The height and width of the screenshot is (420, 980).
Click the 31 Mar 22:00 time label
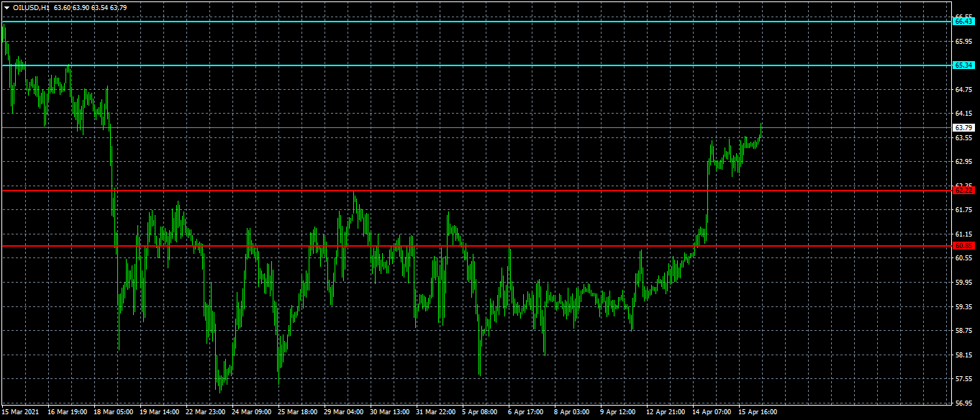(436, 412)
